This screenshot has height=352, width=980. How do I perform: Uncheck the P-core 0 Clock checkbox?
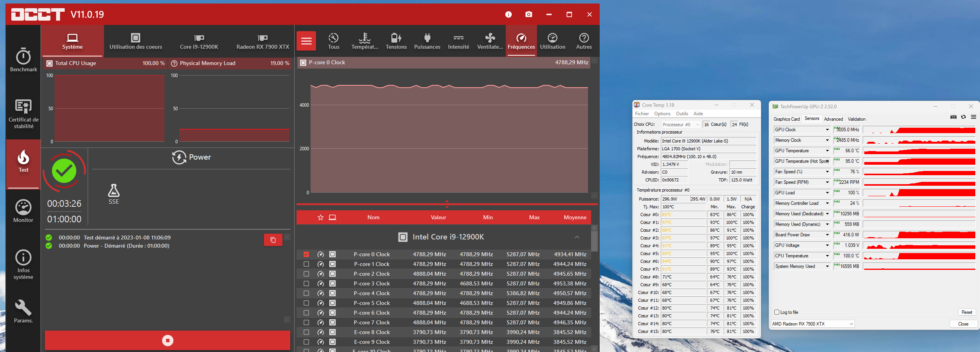click(306, 254)
